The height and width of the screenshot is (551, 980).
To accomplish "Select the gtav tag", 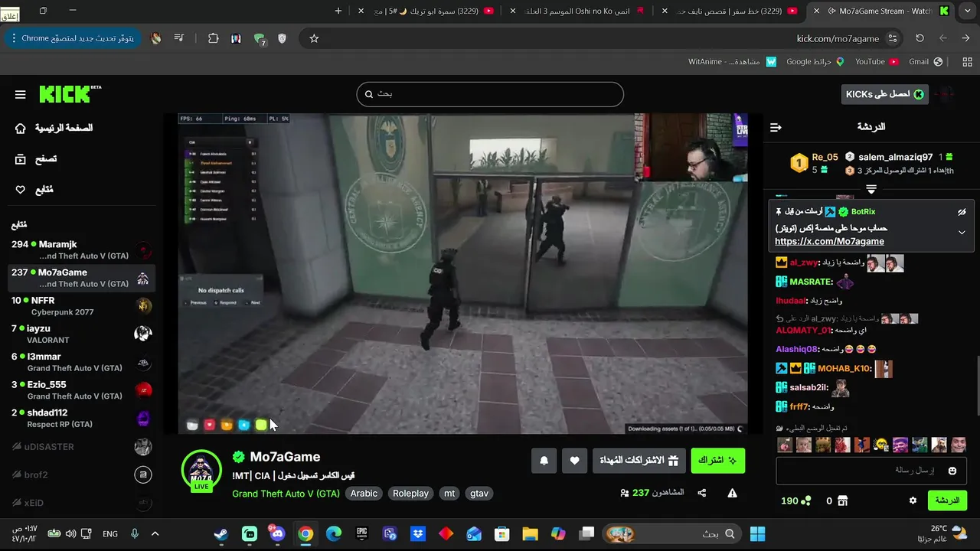I will point(479,494).
